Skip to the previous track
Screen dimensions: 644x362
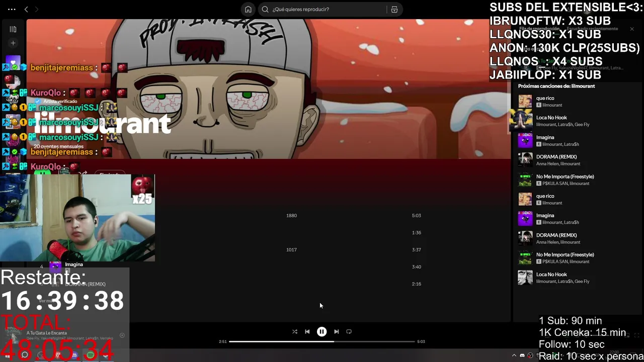[307, 331]
